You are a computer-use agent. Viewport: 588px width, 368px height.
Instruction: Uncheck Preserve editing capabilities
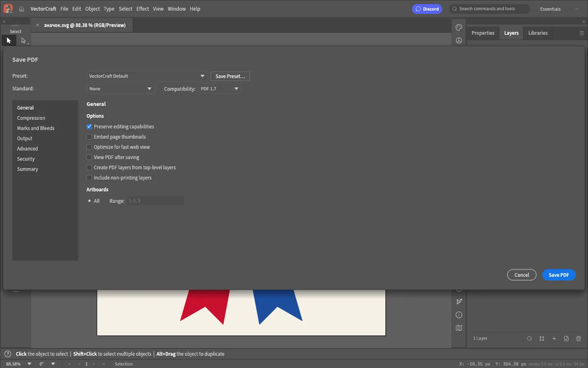tap(89, 127)
